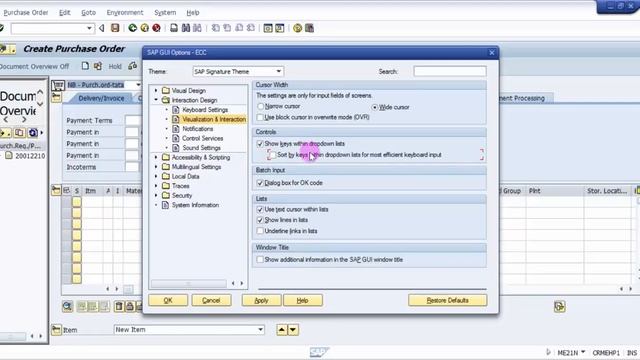Click the trash Delete icon below the item grid
The image size is (640, 360).
(x=119, y=306)
